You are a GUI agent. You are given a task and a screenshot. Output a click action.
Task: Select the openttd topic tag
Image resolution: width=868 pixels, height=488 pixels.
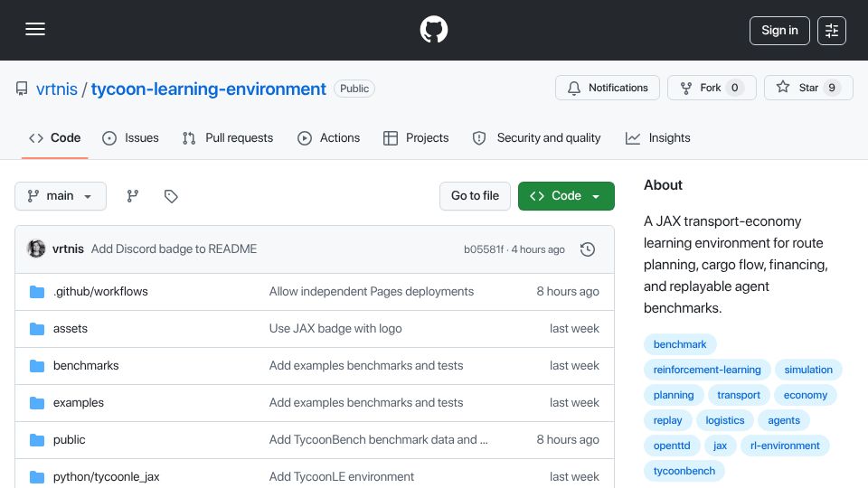click(x=672, y=446)
